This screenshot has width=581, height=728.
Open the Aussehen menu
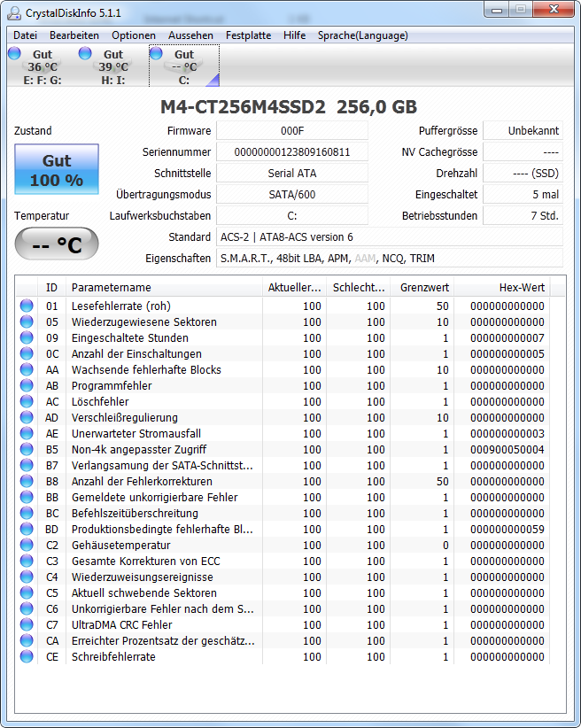point(190,35)
